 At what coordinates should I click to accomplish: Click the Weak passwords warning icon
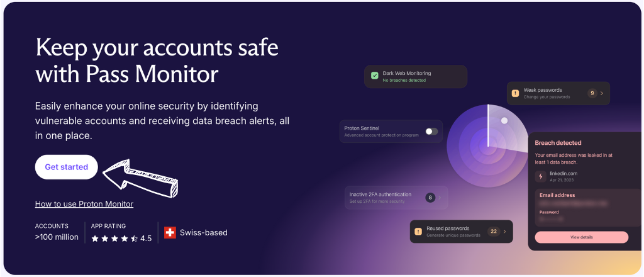coord(515,93)
